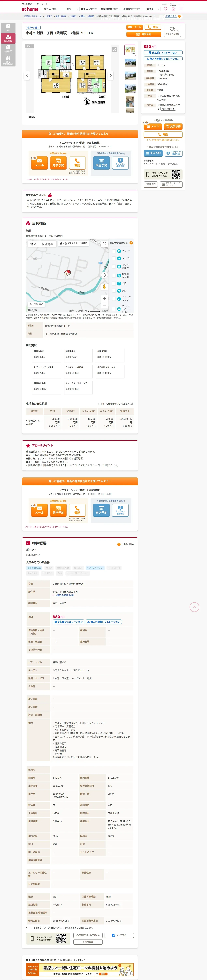Enable the コンビニ checkbox
The height and width of the screenshot is (980, 207).
click(x=114, y=251)
